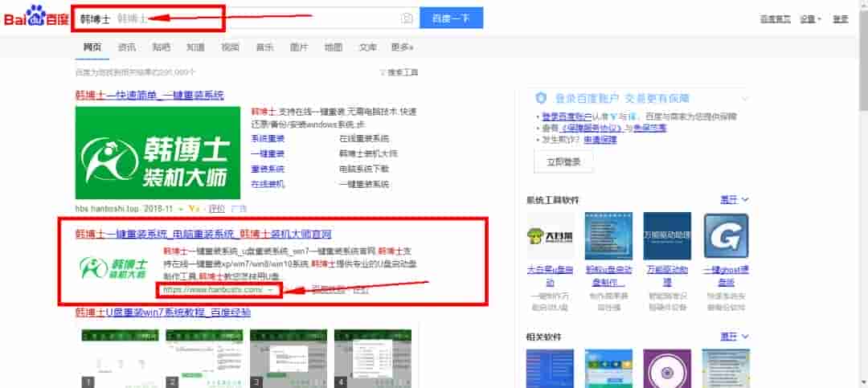Switch to the 视频 tab

click(x=230, y=47)
